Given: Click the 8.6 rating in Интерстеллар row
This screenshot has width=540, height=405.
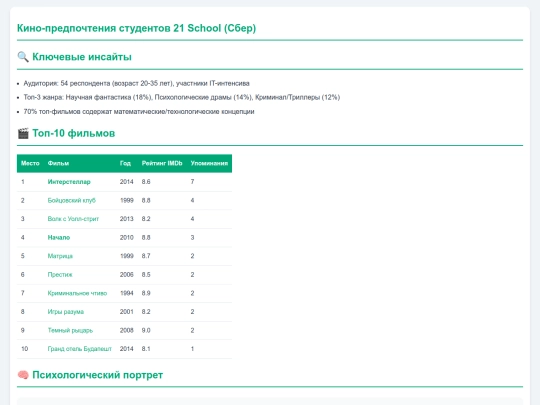Looking at the screenshot, I should (x=146, y=182).
